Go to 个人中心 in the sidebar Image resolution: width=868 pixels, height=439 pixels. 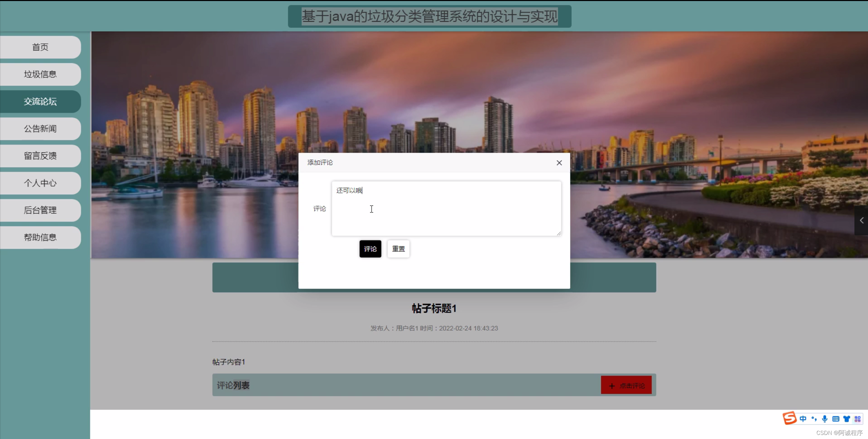pos(40,183)
